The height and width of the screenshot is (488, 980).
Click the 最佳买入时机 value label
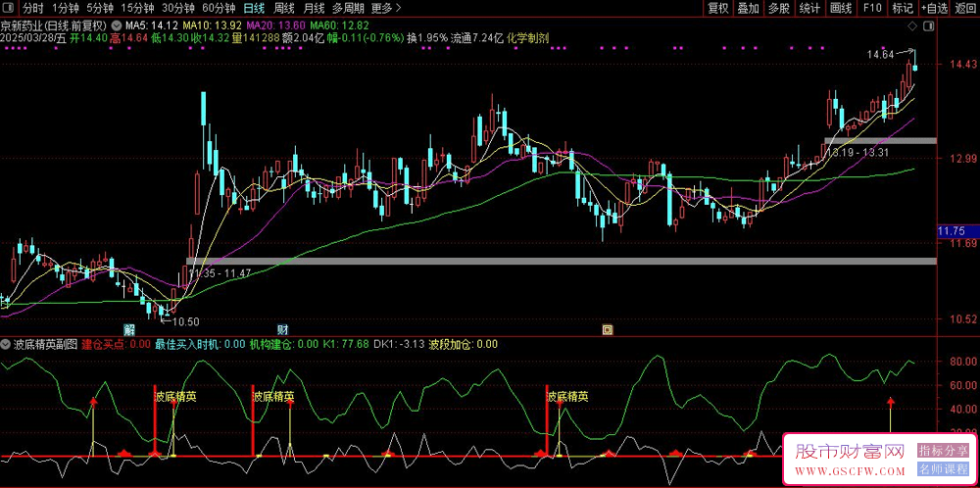[200, 344]
